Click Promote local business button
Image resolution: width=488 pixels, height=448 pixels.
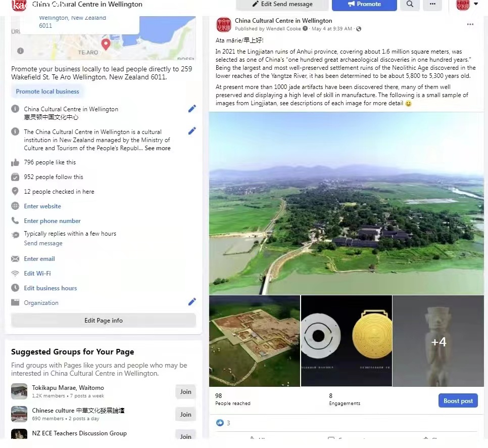47,92
